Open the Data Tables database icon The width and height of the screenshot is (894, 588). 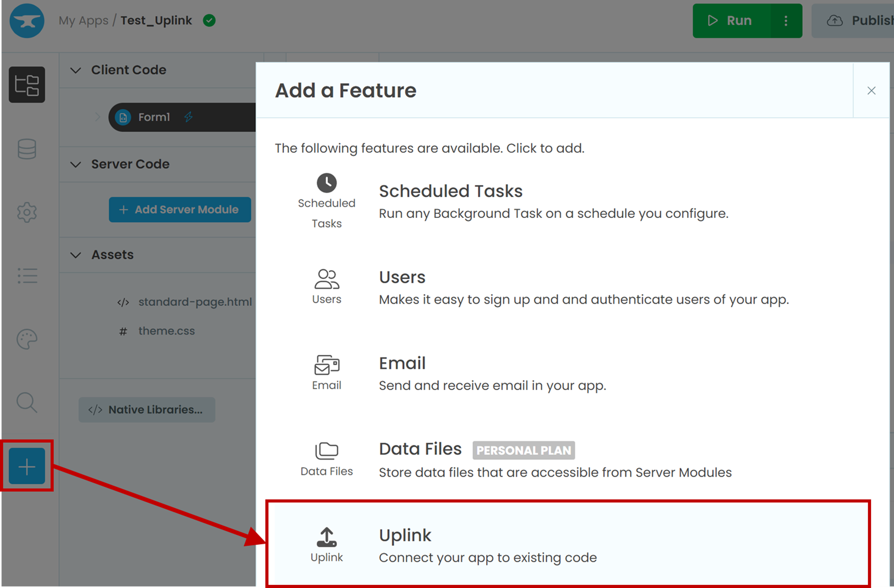click(x=27, y=149)
